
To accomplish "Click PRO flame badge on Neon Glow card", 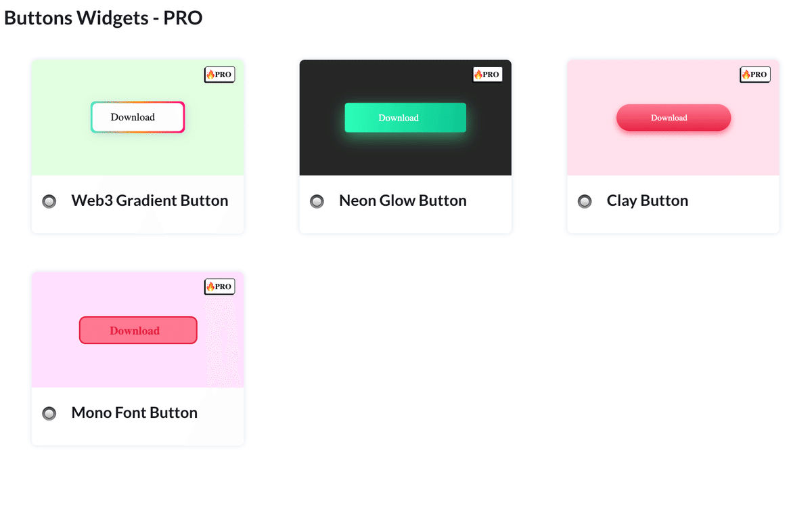I will click(487, 75).
